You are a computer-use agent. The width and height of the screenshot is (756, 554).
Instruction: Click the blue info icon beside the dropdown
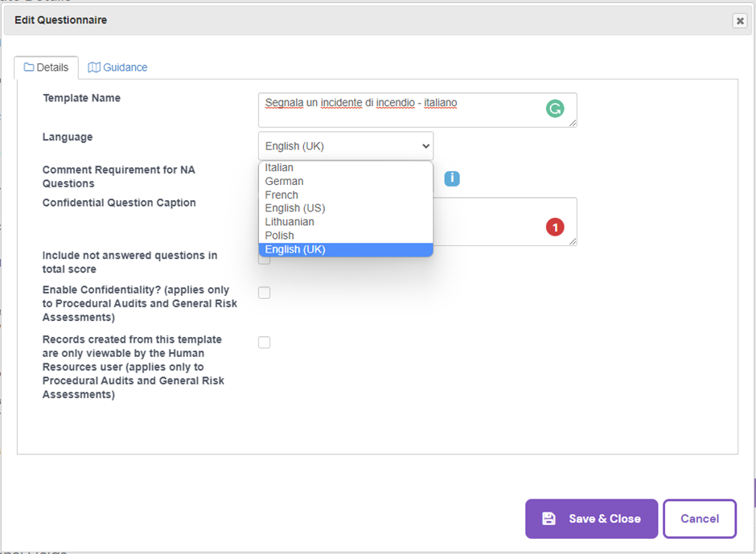click(452, 179)
